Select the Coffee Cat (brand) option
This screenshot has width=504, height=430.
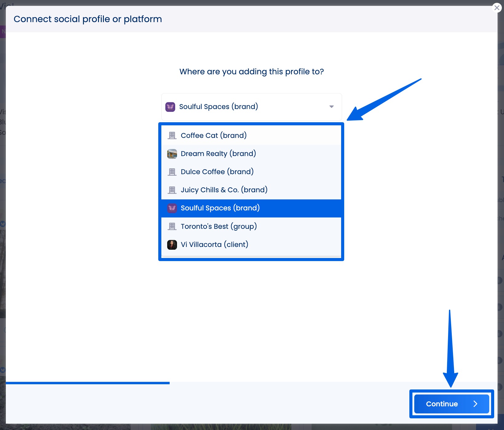[214, 135]
